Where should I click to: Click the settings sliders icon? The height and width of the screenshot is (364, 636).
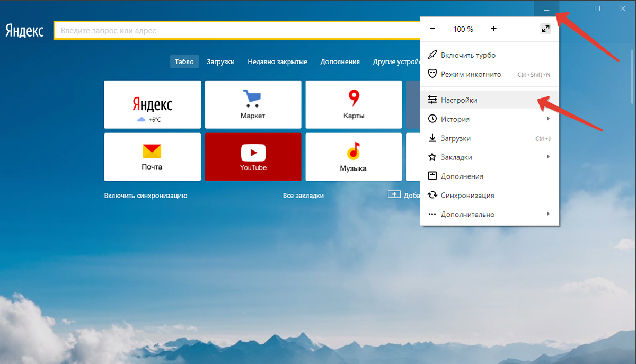(x=432, y=100)
